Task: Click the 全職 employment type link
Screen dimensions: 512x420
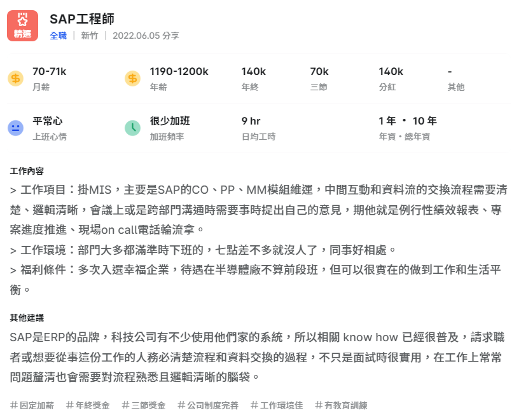Action: (x=58, y=36)
